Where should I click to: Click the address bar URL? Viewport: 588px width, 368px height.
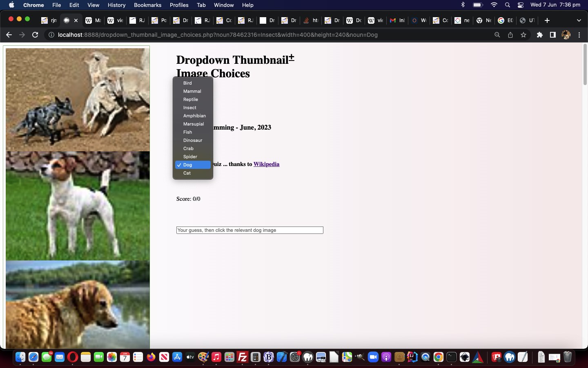point(218,35)
